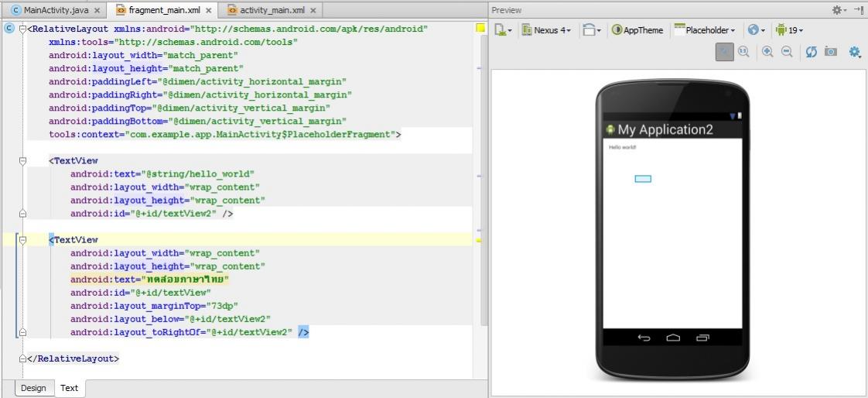
Task: Click the My Application2 title in the preview
Action: pos(665,130)
